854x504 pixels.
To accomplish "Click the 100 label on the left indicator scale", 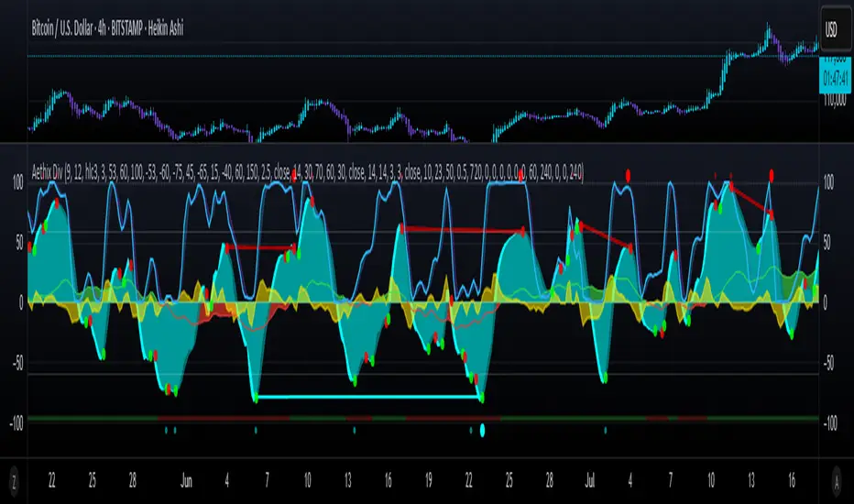I will click(x=17, y=182).
